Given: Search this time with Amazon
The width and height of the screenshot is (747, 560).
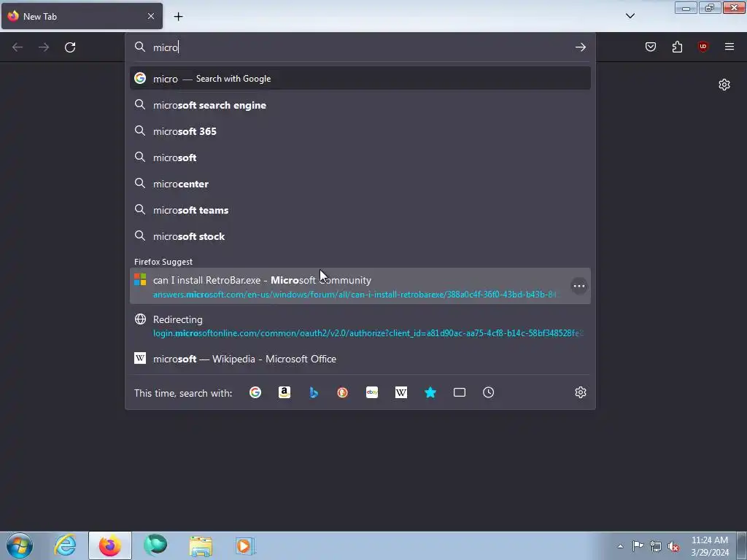Looking at the screenshot, I should (285, 392).
